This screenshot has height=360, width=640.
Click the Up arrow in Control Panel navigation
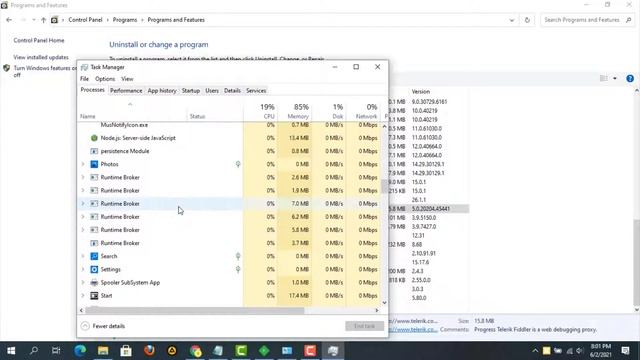click(43, 20)
